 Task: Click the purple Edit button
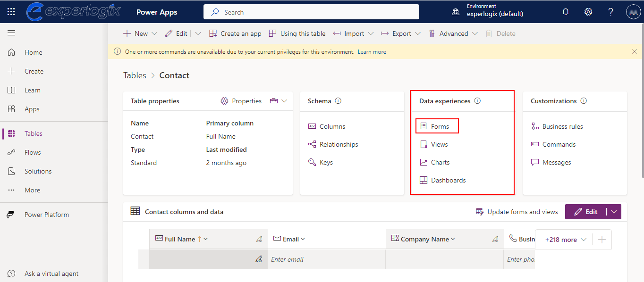click(585, 212)
